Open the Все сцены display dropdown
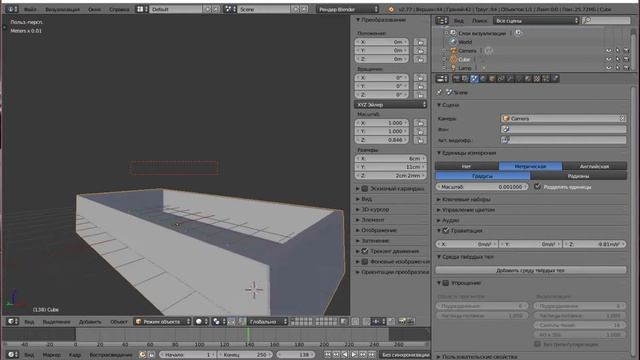The height and width of the screenshot is (360, 640). 536,20
